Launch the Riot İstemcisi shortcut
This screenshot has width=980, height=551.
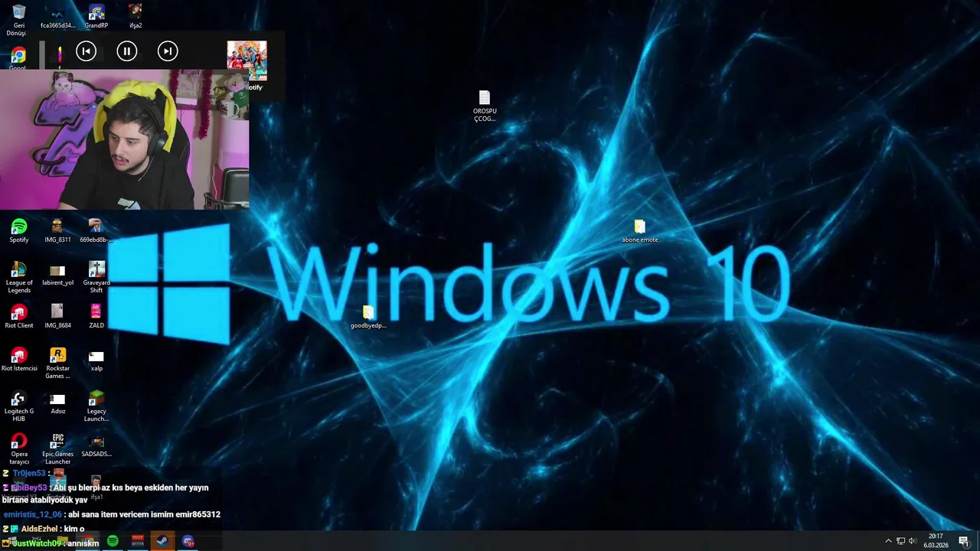click(x=18, y=360)
